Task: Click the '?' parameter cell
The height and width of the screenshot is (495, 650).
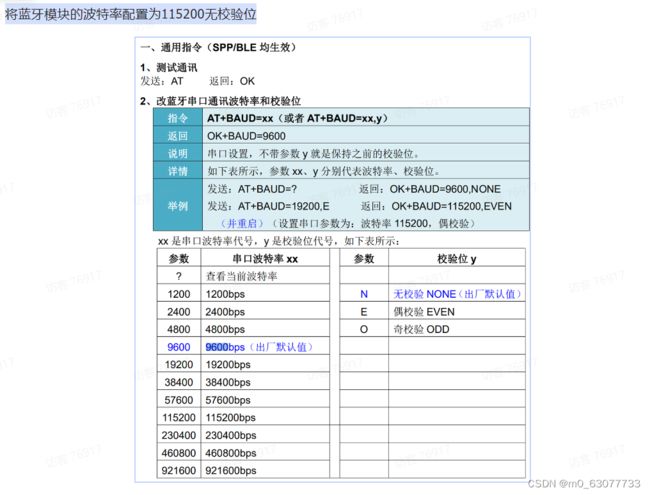Action: (x=179, y=276)
